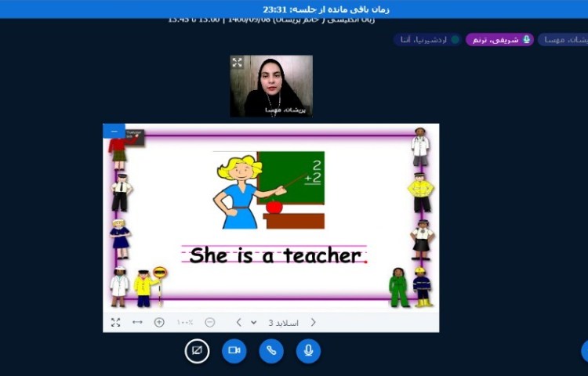Click the stop screen sharing button
The width and height of the screenshot is (588, 376).
tap(197, 350)
